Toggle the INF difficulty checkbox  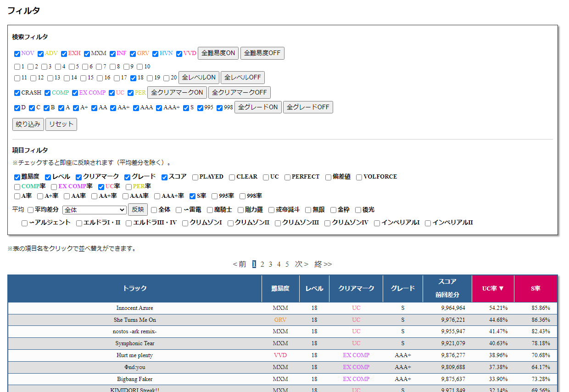113,54
